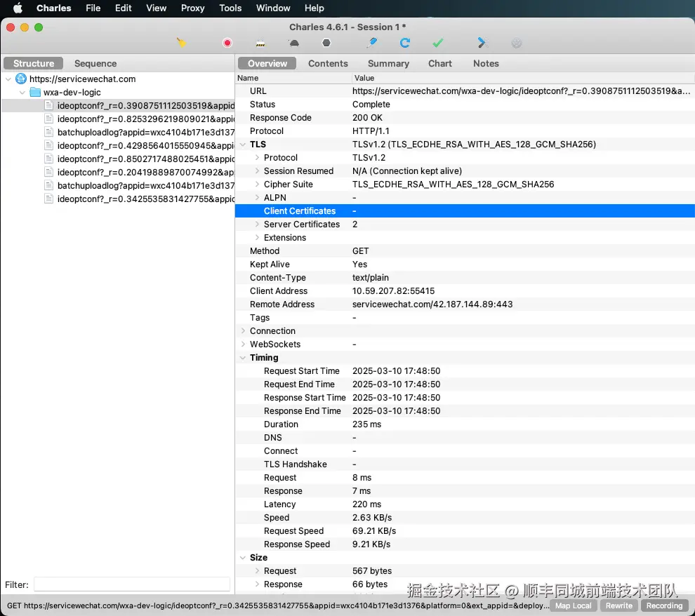This screenshot has height=616, width=695.
Task: Click the Filter input field
Action: tap(132, 584)
